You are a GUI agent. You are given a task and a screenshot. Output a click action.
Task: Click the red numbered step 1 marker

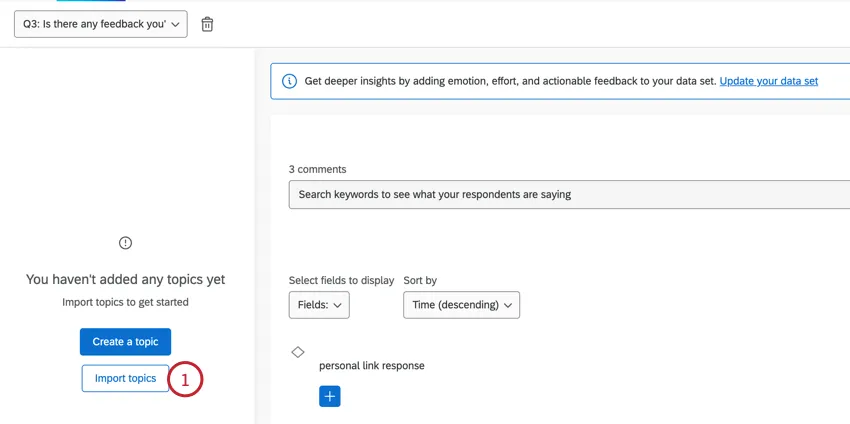click(x=185, y=380)
